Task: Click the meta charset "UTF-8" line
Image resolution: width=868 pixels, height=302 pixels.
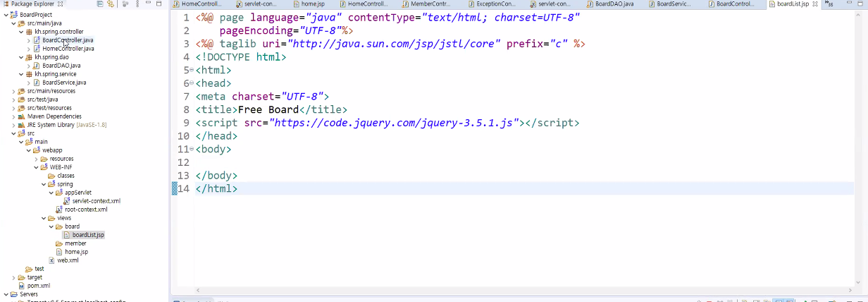Action: tap(262, 96)
